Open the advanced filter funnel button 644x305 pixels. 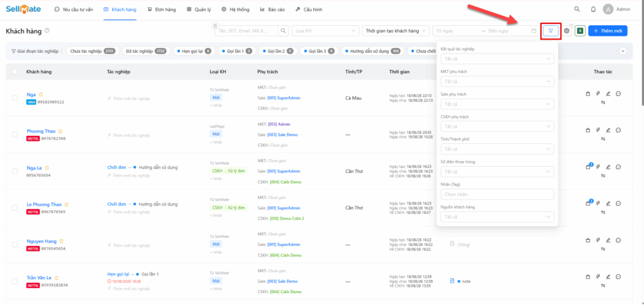[x=551, y=31]
